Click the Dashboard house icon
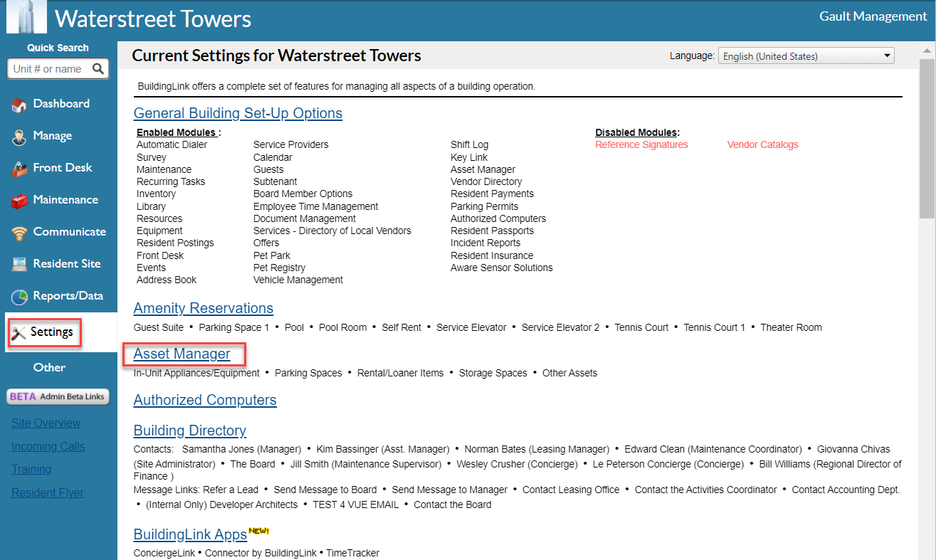 19,105
